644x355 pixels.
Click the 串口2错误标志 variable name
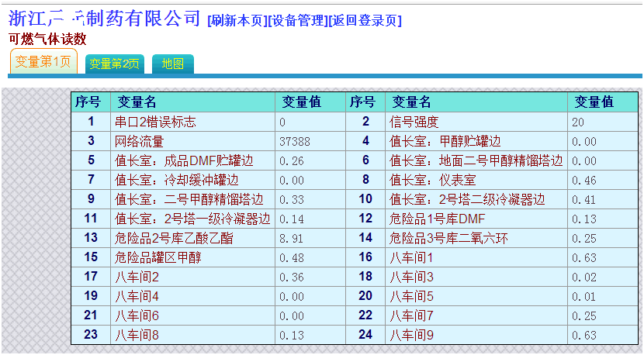click(155, 122)
